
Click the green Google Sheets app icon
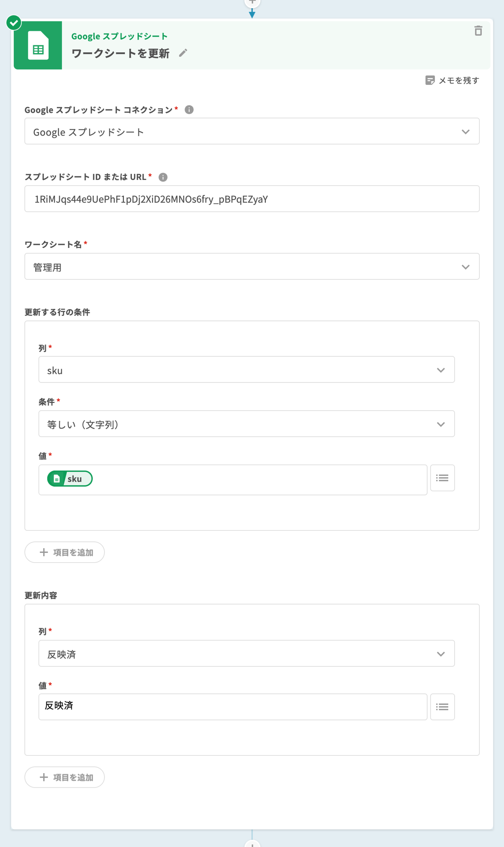click(38, 45)
